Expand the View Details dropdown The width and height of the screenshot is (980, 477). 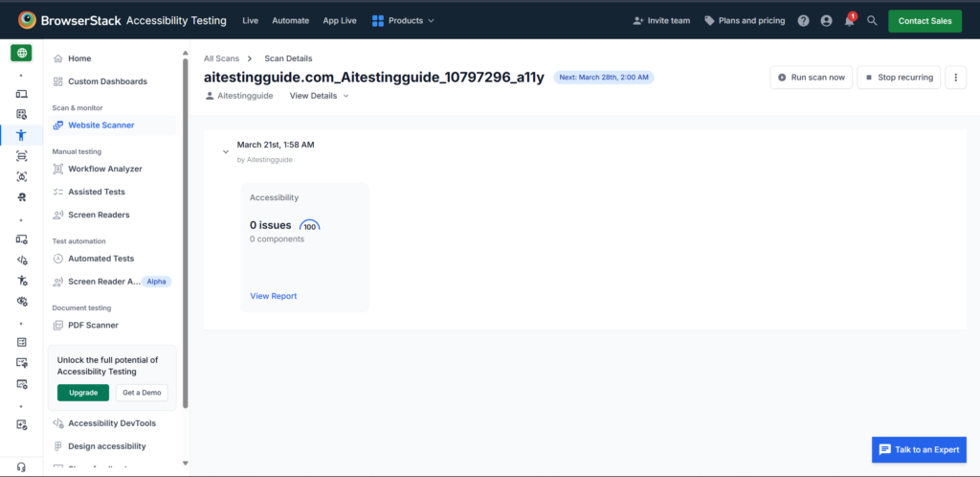(x=320, y=96)
